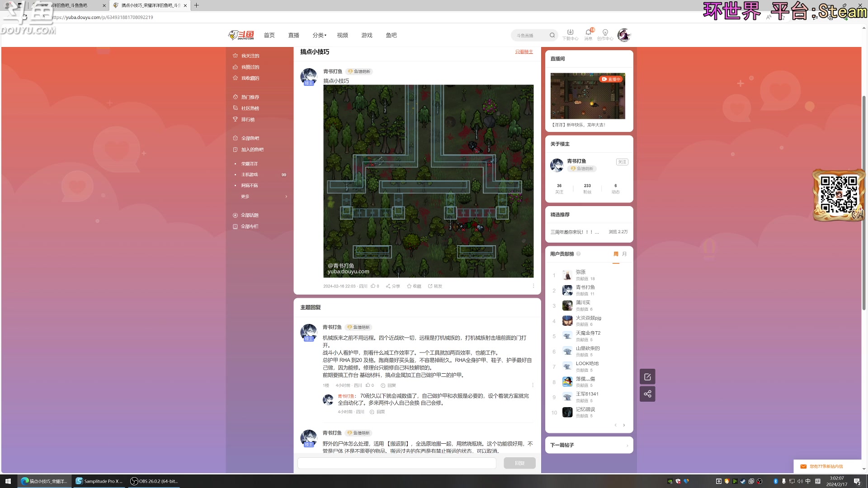Click the QR code widget
This screenshot has width=868, height=488.
(839, 195)
